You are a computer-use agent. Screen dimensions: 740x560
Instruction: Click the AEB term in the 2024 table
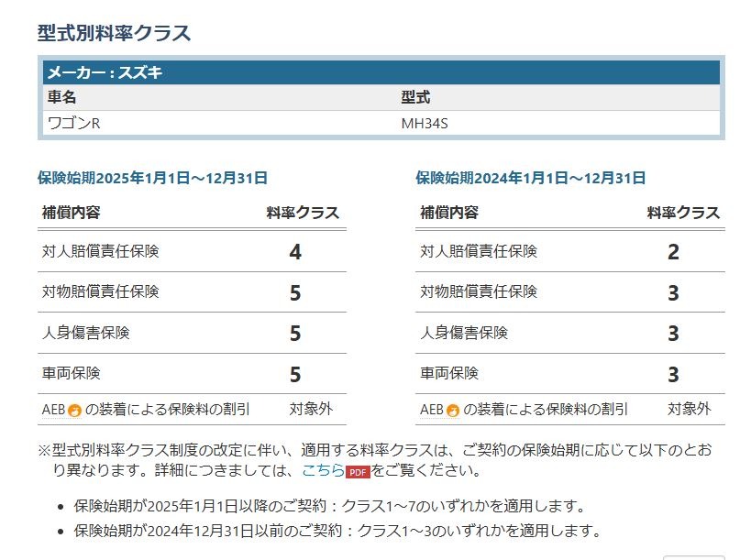coord(431,410)
